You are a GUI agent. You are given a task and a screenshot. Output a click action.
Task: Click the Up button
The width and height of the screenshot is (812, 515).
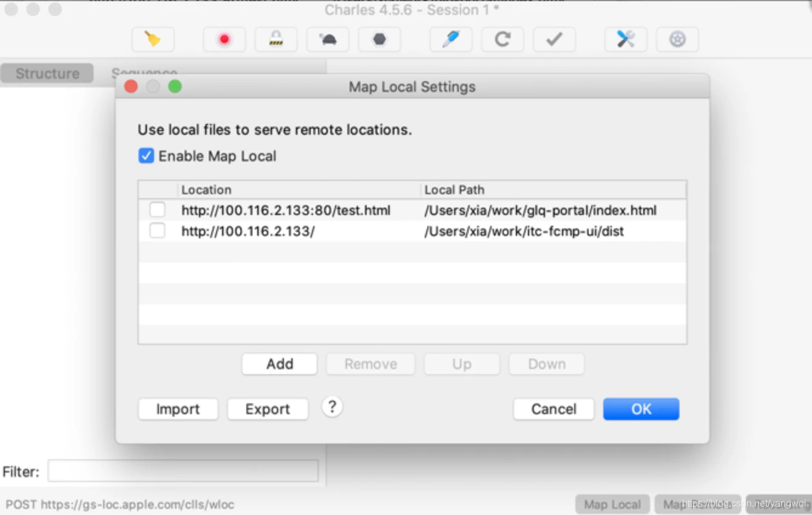point(462,364)
